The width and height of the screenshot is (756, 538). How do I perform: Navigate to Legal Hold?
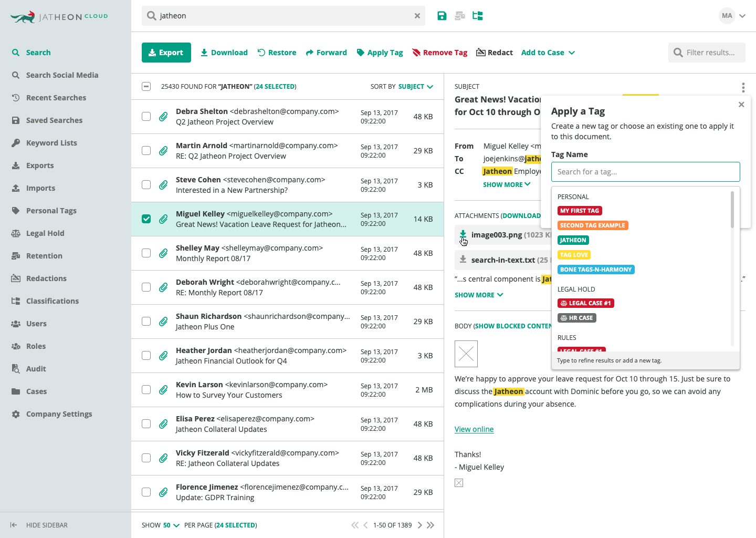click(x=45, y=233)
